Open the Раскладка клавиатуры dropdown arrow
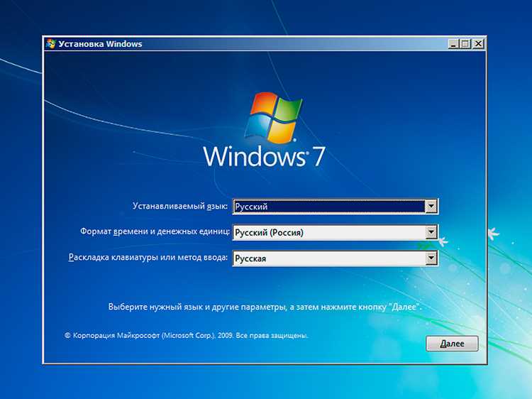The image size is (532, 399). click(431, 258)
